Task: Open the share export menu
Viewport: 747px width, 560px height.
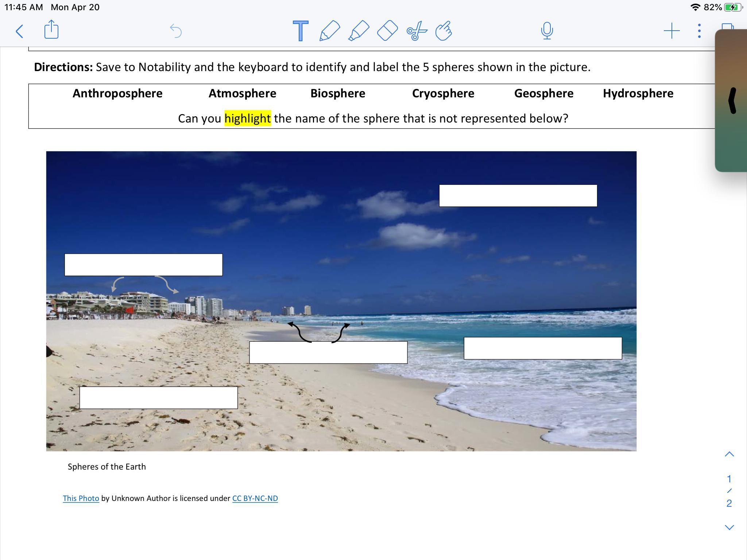Action: coord(51,30)
